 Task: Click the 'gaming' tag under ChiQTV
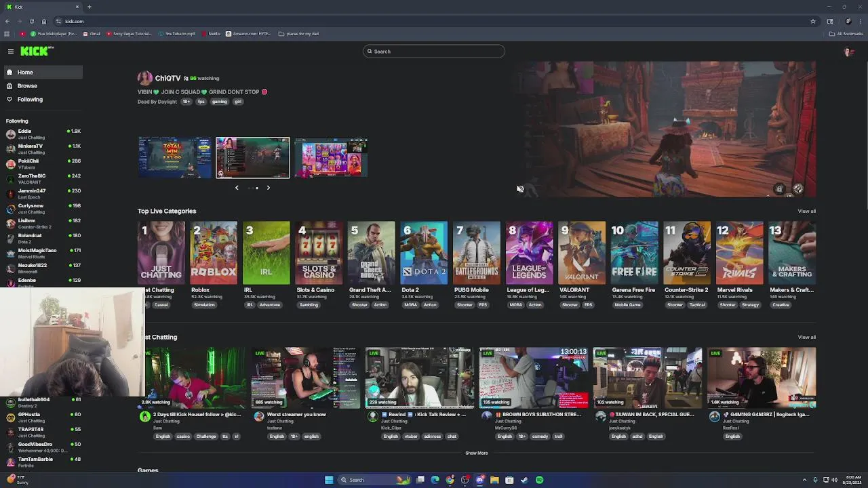tap(219, 102)
